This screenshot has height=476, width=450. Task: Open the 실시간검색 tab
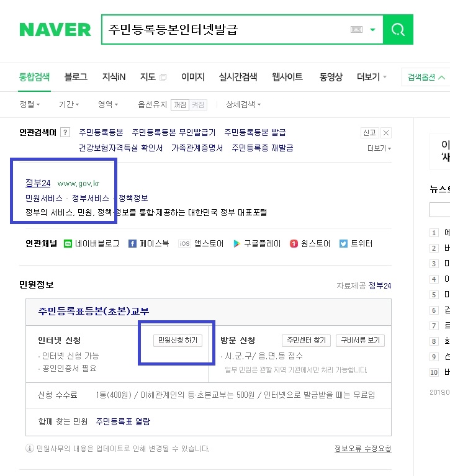pyautogui.click(x=238, y=77)
